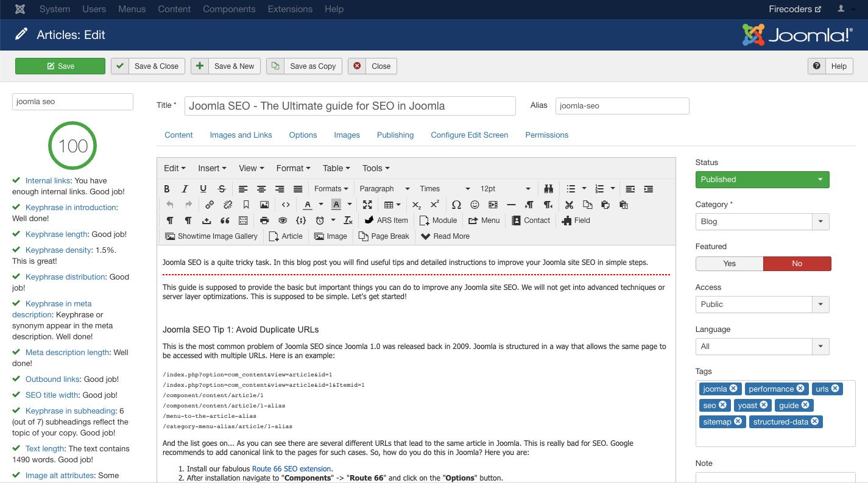Toggle italic formatting
This screenshot has height=483, width=868.
point(185,189)
